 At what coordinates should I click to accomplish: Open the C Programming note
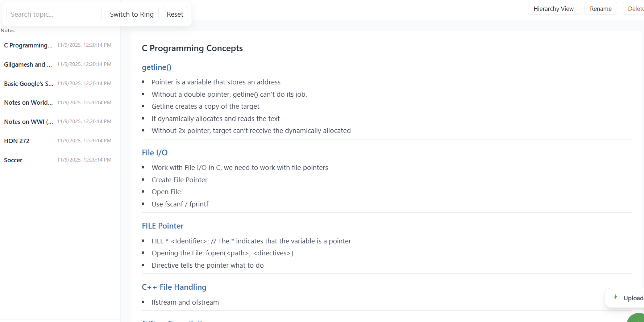pos(28,45)
